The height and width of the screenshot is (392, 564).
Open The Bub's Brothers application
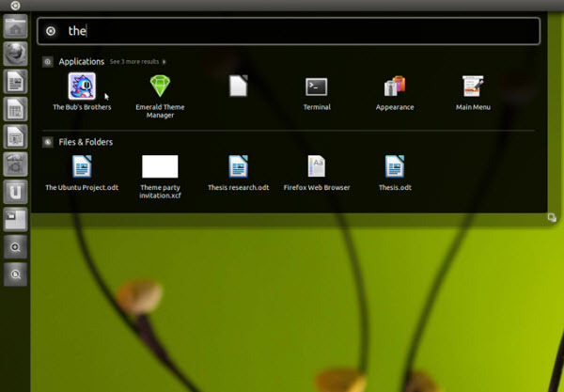82,87
